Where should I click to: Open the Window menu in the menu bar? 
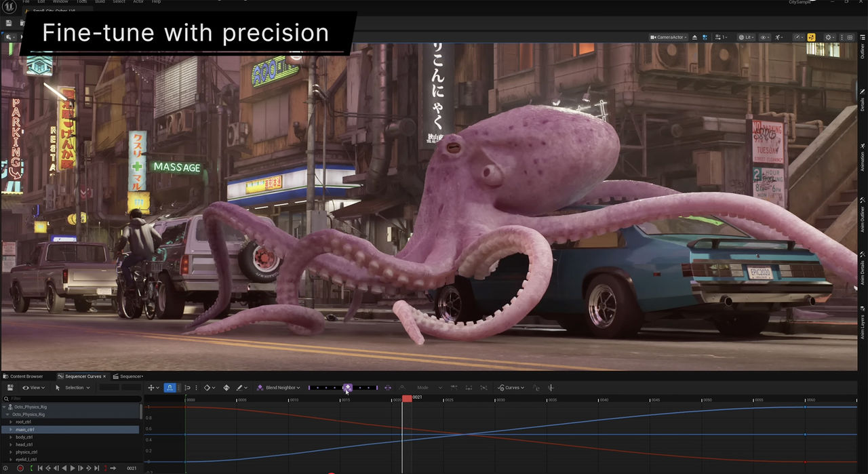pyautogui.click(x=61, y=2)
